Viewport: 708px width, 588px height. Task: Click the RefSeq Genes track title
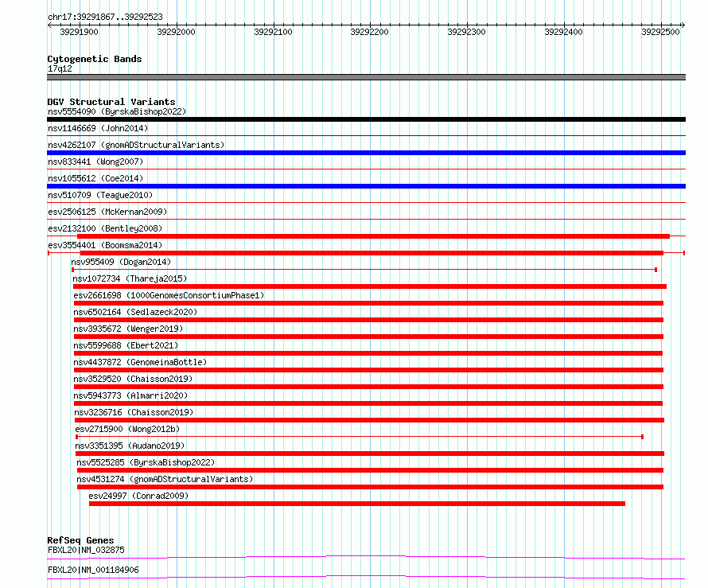point(80,540)
